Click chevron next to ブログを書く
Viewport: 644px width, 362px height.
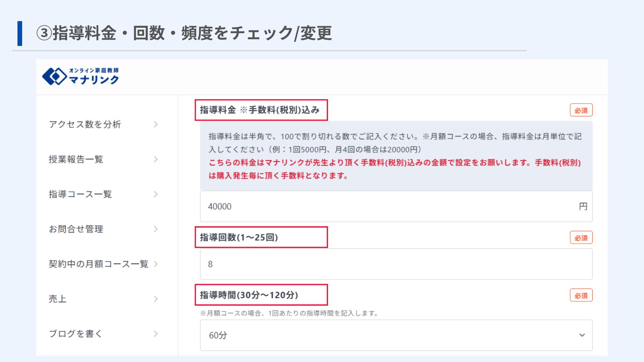coord(156,334)
